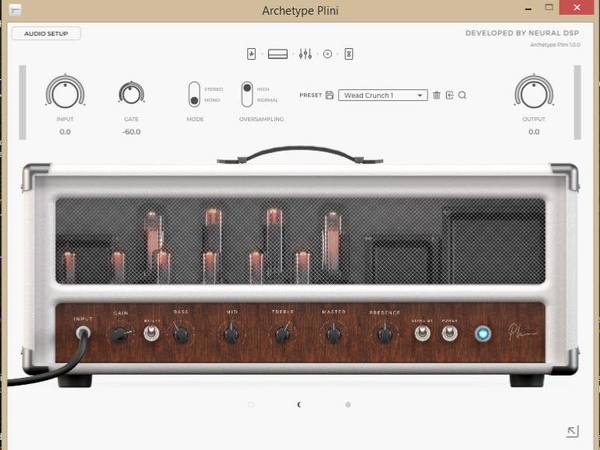Screen dimensions: 600x450
Task: Open the pedalboard section icon
Action: pos(251,54)
